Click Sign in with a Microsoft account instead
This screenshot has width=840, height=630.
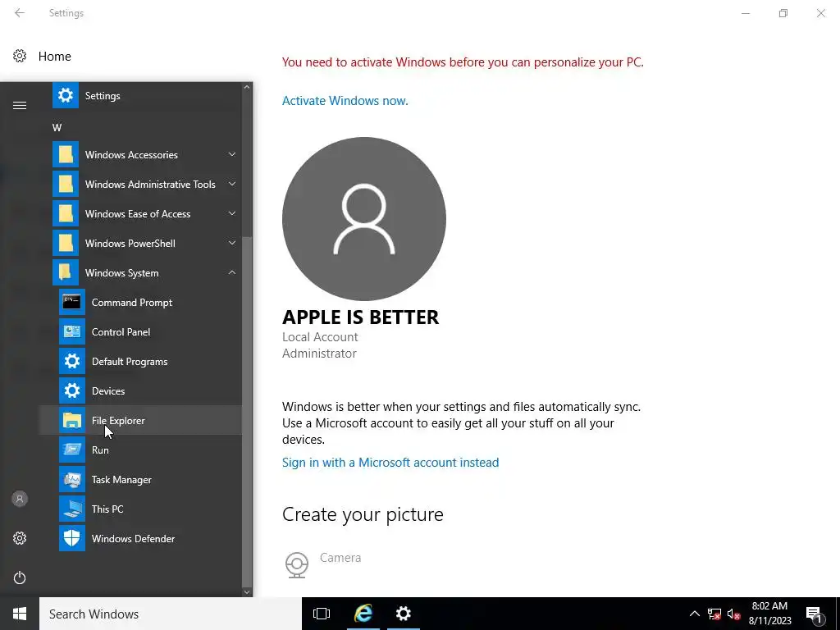(390, 463)
